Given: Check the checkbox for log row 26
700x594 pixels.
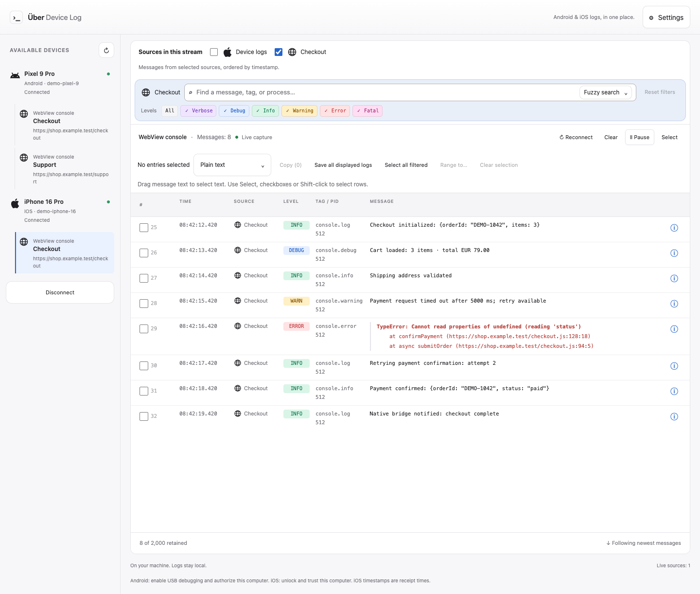Looking at the screenshot, I should 144,253.
